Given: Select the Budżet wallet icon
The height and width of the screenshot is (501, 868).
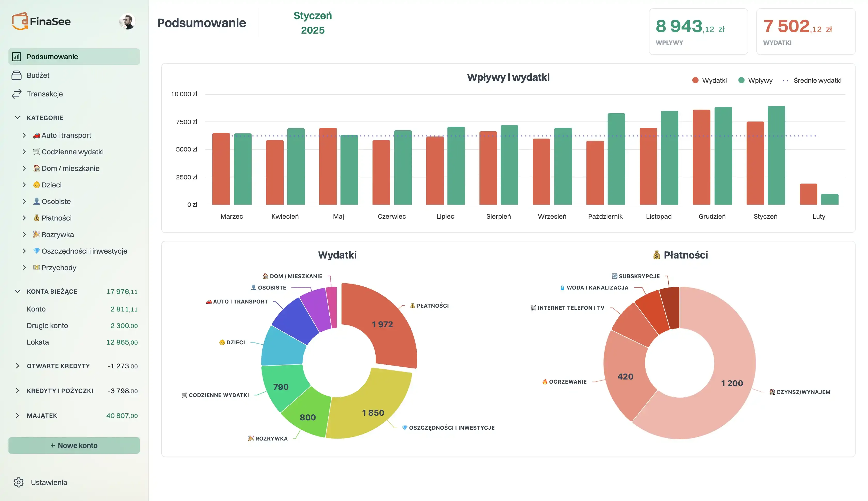Looking at the screenshot, I should pos(17,75).
